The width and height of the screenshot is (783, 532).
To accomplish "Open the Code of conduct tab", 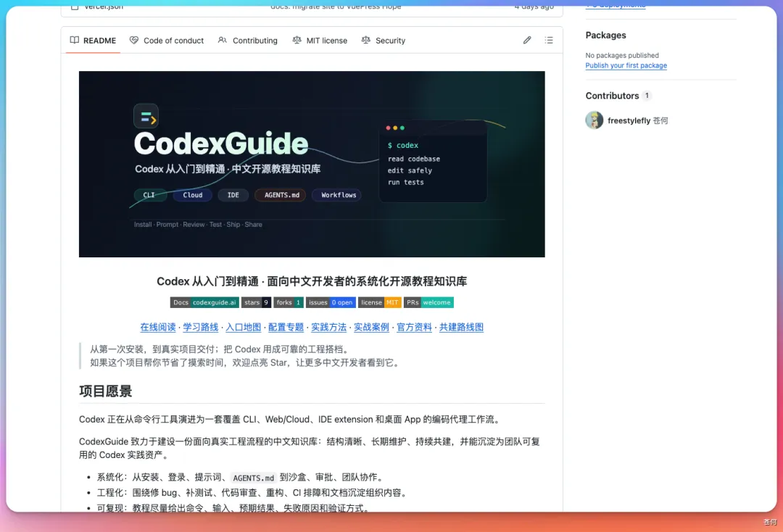I will (x=167, y=41).
